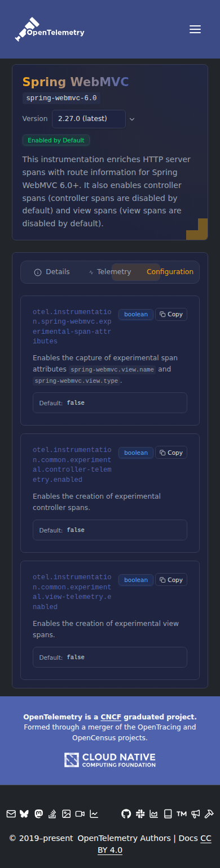Click the otel.instrumentation.common.experimental.view-telemetry.enabled name
The width and height of the screenshot is (220, 868).
coord(72,592)
